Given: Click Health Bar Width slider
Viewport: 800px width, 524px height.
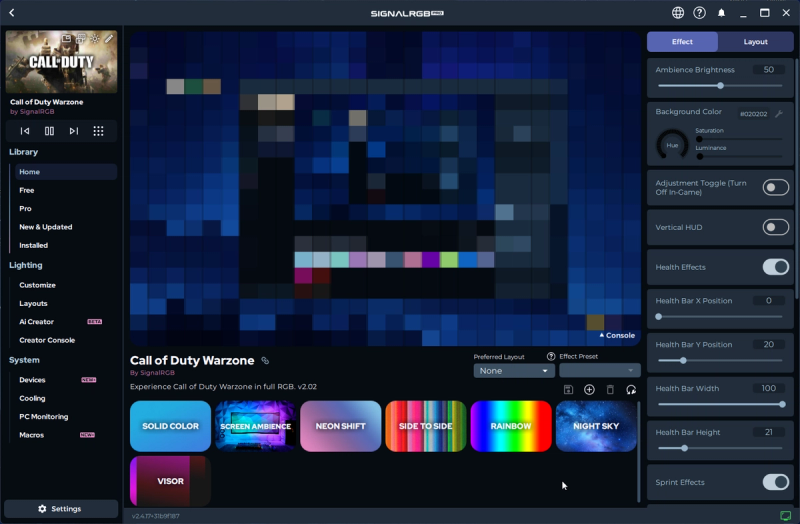Looking at the screenshot, I should click(x=720, y=405).
